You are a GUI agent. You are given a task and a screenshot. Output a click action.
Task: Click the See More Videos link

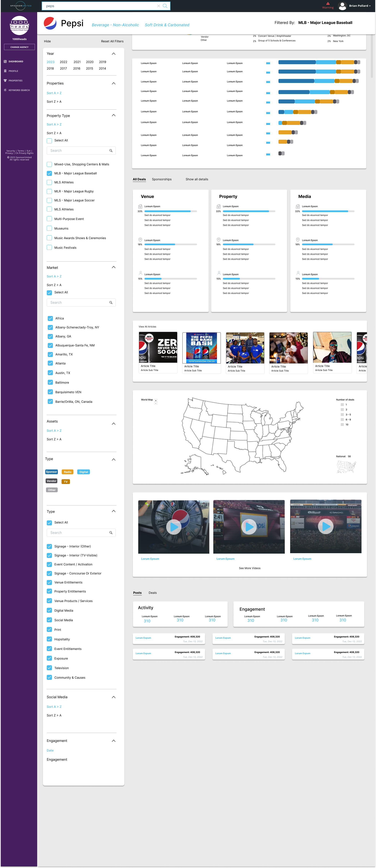[249, 568]
